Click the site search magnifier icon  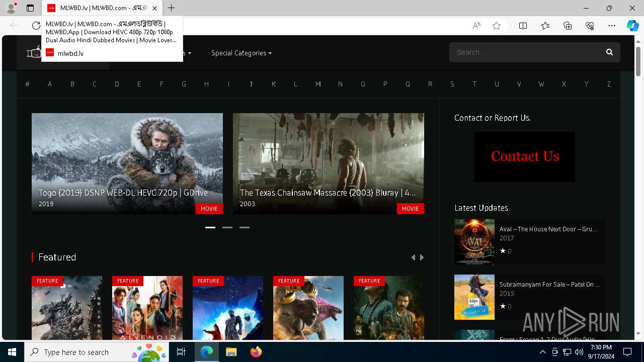tap(609, 52)
